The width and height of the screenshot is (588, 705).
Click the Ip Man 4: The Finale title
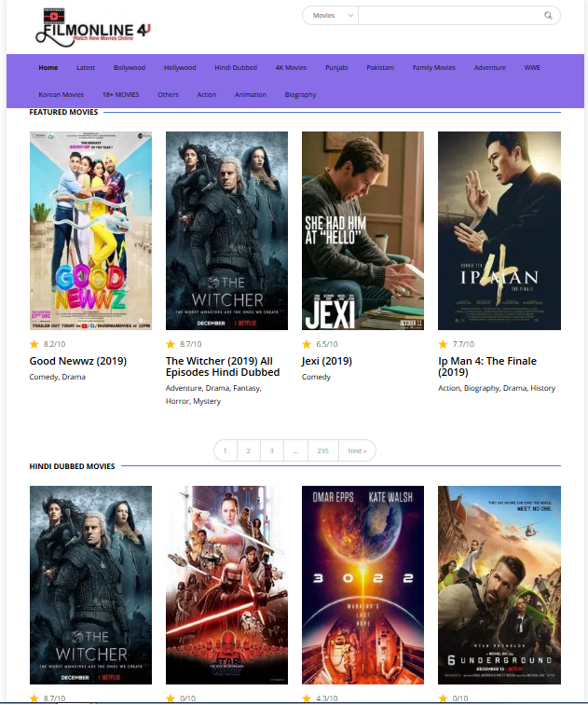[487, 366]
